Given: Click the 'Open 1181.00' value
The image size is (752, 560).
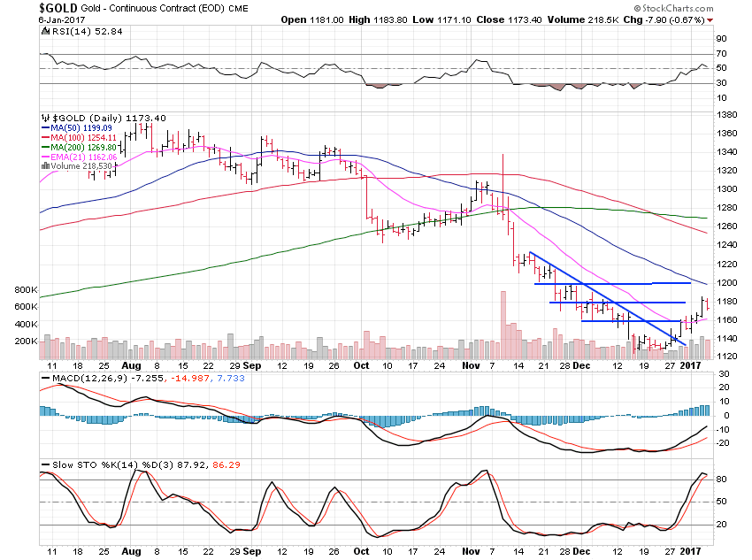Looking at the screenshot, I should (x=312, y=20).
